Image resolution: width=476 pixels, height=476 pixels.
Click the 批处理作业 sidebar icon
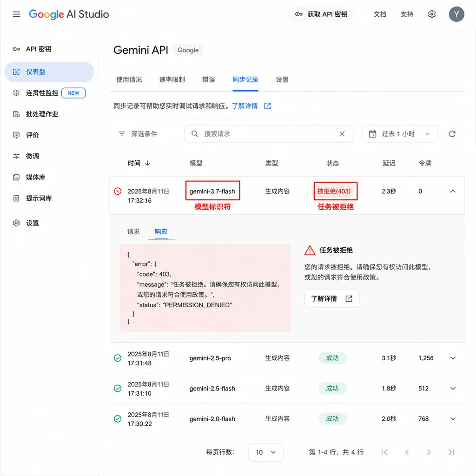coord(16,114)
